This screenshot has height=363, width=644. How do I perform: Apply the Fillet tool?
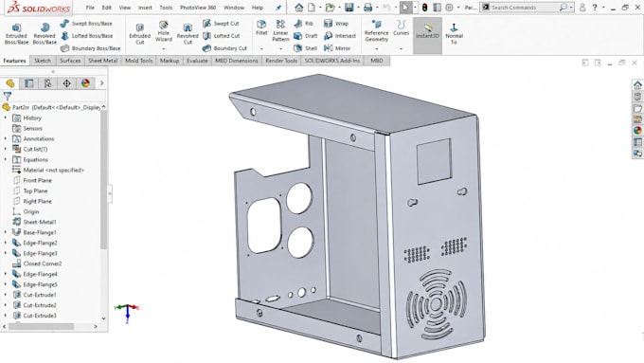click(261, 27)
